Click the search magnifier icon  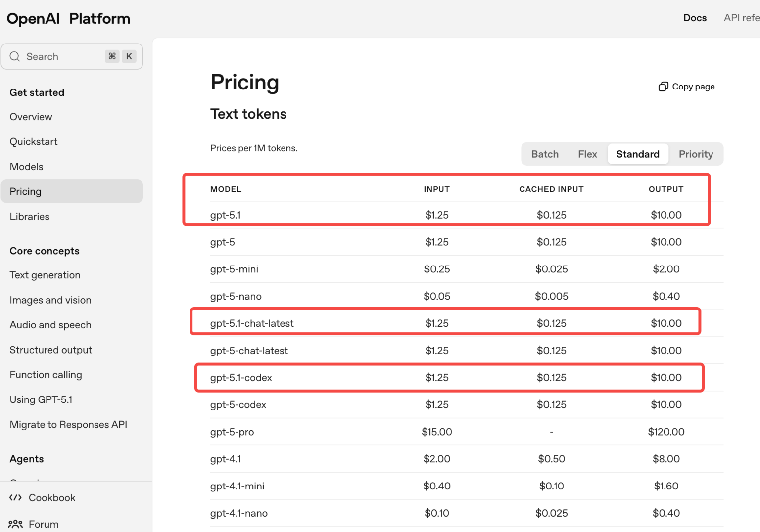(15, 56)
